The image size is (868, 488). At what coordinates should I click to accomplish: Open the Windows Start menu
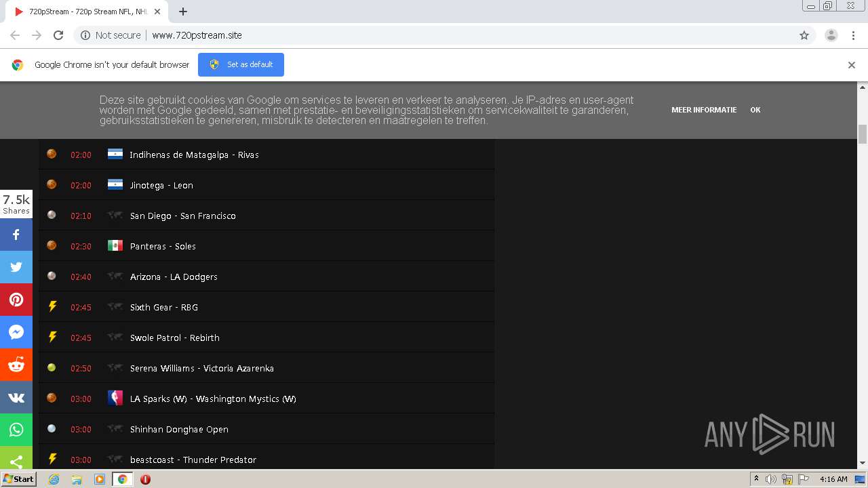[18, 479]
